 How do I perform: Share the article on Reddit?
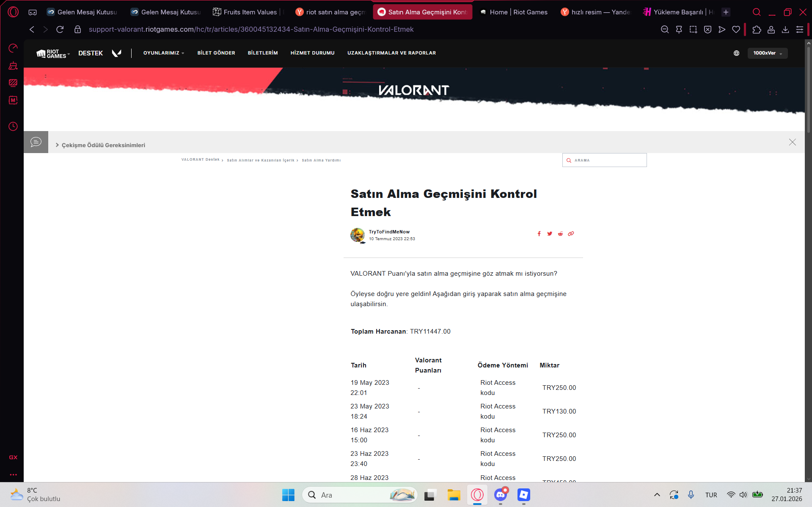coord(560,234)
